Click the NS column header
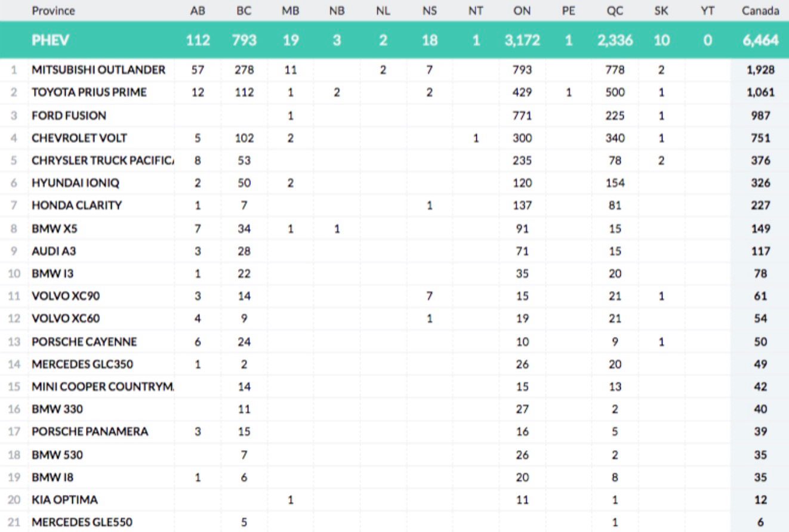 tap(429, 11)
